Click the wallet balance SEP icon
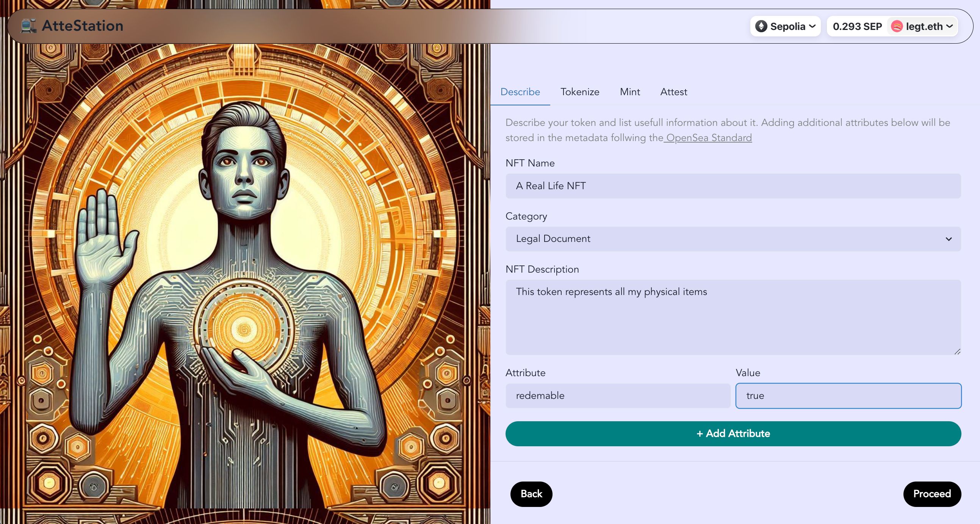This screenshot has width=980, height=524. point(858,26)
